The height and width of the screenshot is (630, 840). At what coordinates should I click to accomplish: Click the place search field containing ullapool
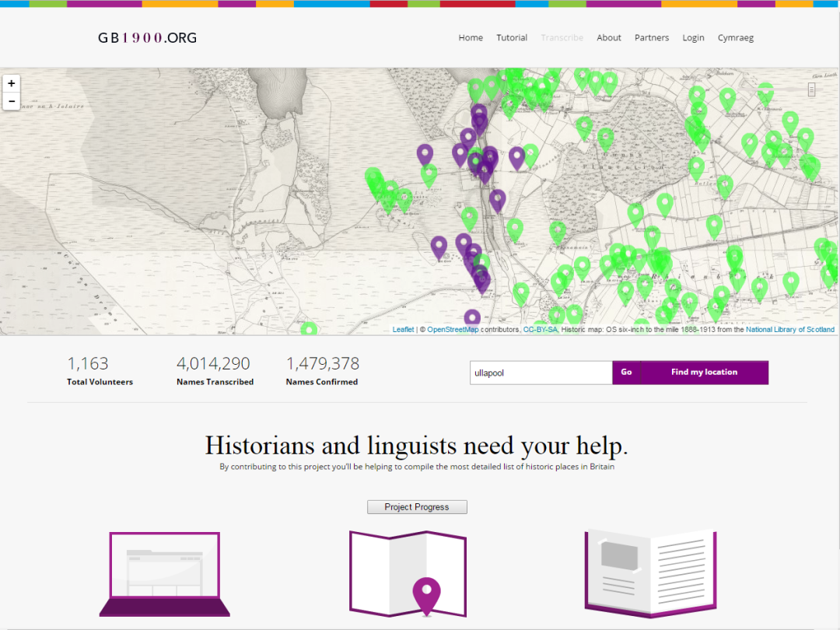point(541,373)
